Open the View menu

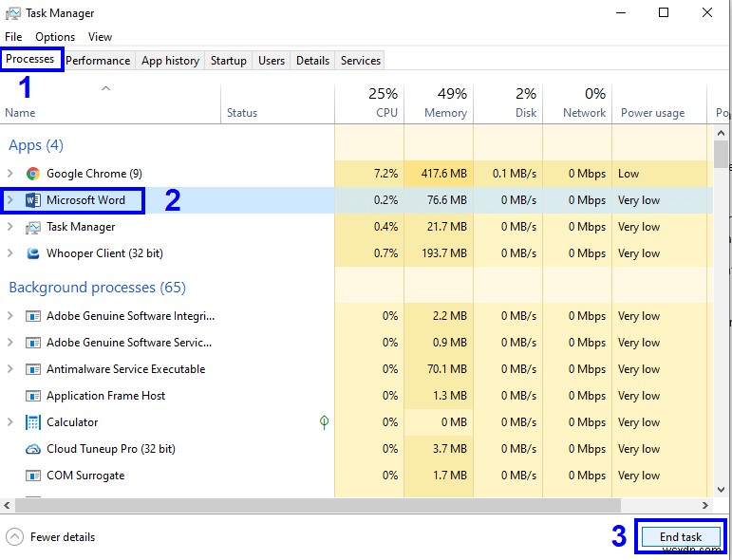tap(100, 37)
